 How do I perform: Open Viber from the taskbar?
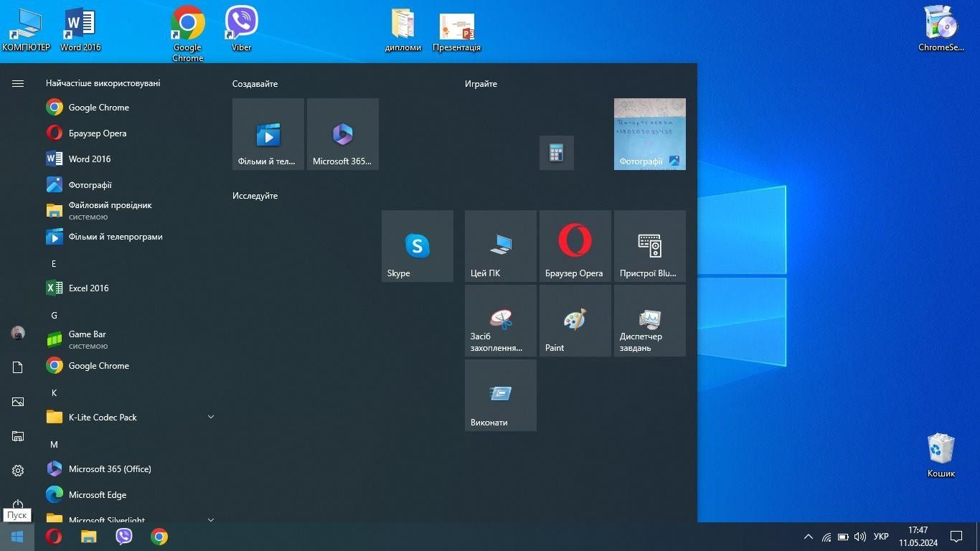[x=124, y=537]
